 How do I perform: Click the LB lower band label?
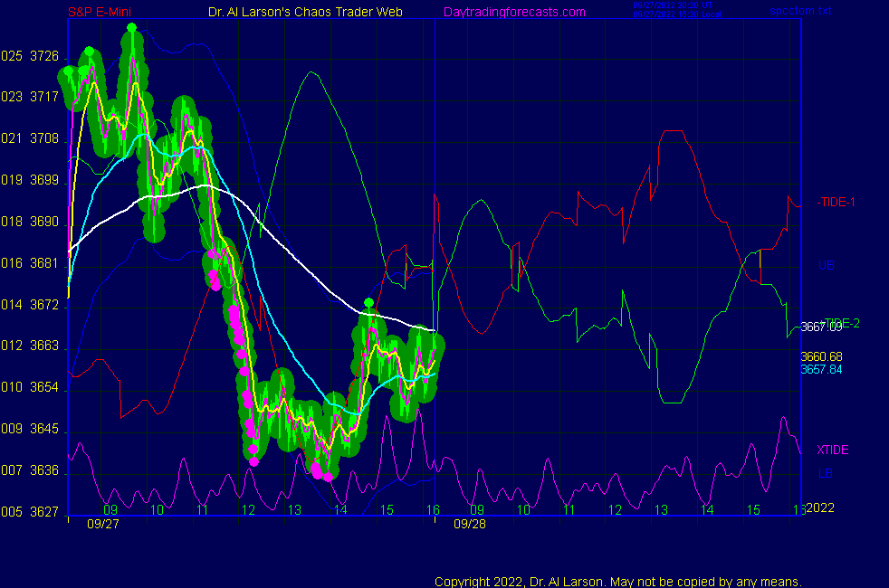click(826, 473)
